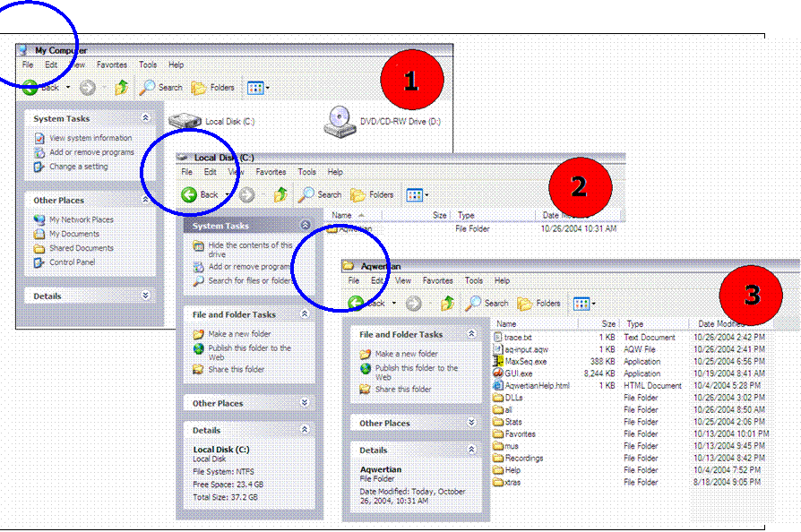This screenshot has width=801, height=532.
Task: Click Share this folder in Aqwertian window
Action: (x=402, y=390)
